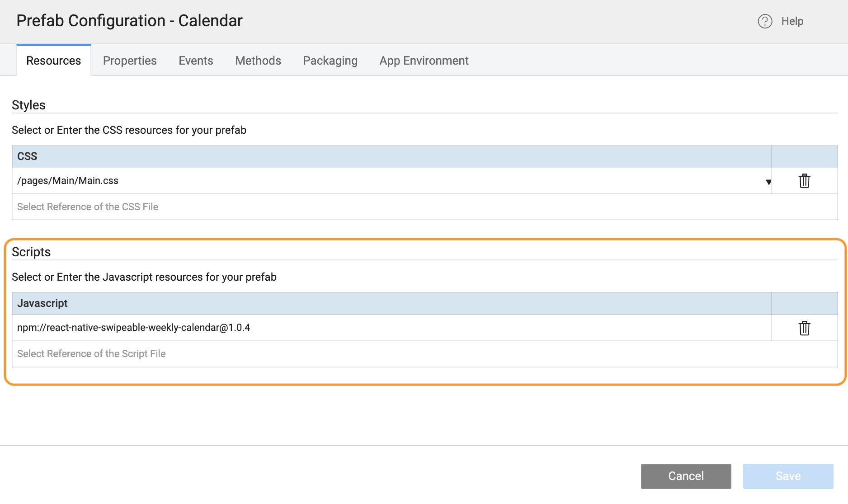Click the CSS column header
This screenshot has height=504, width=848.
tap(27, 156)
